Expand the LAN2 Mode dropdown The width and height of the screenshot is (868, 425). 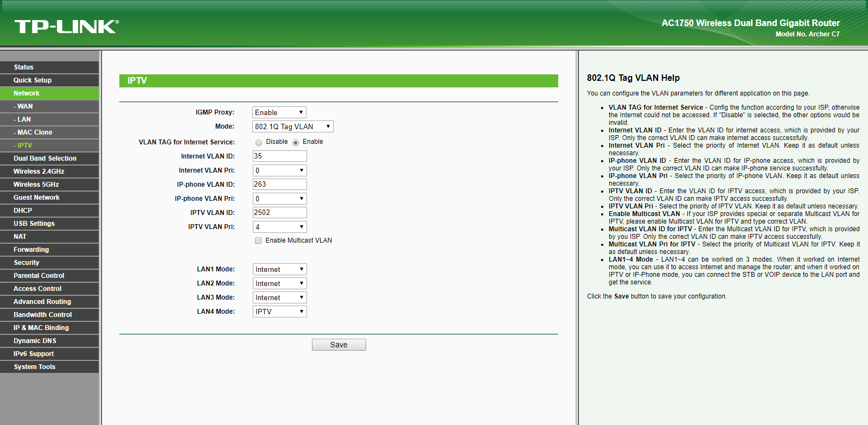[x=280, y=283]
